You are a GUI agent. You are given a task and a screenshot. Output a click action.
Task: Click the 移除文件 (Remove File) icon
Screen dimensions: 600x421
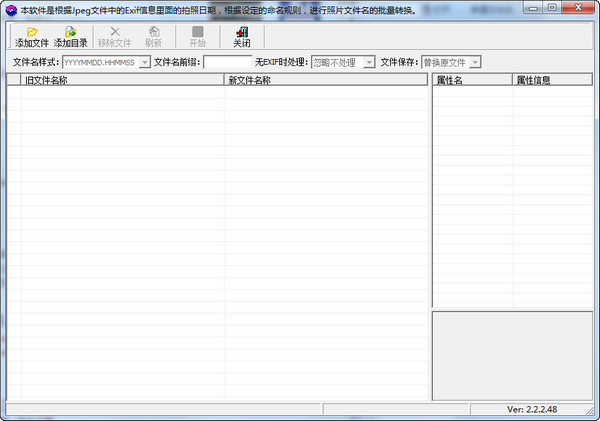tap(114, 32)
